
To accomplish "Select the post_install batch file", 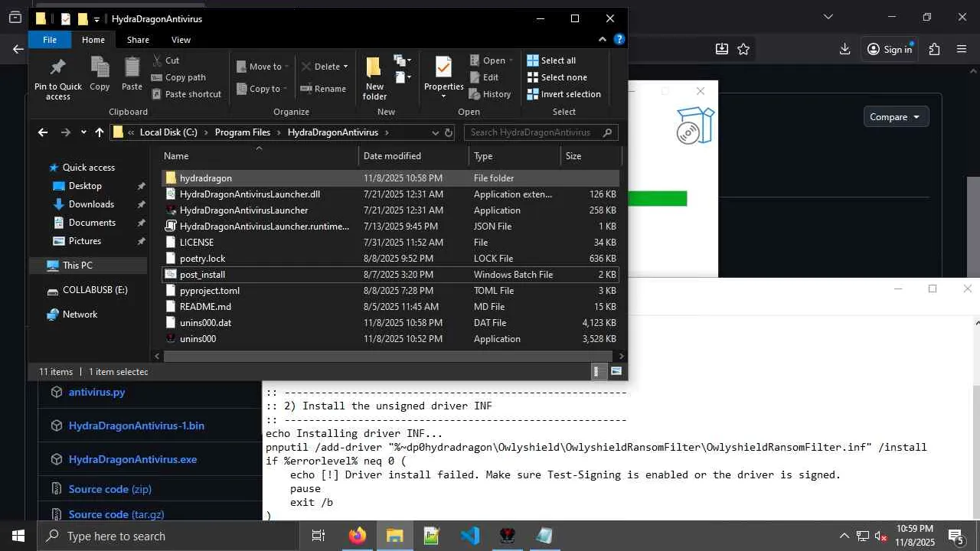I will coord(390,275).
